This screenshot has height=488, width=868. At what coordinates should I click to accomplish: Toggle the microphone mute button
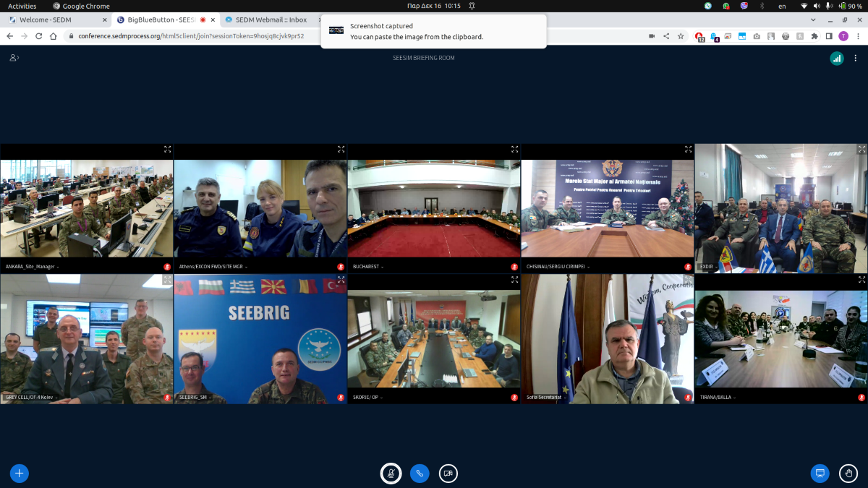(x=391, y=474)
